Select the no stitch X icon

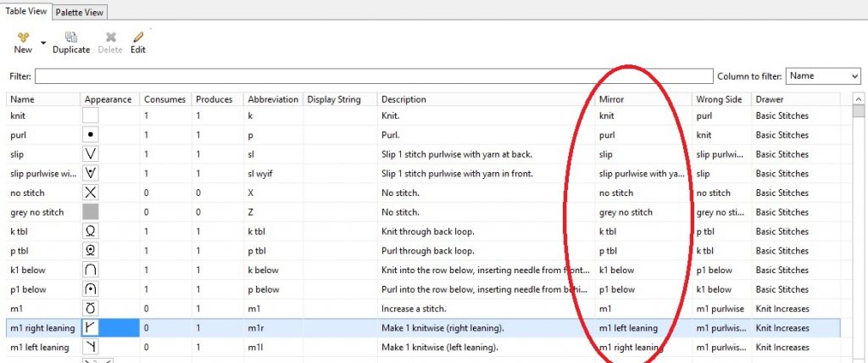90,193
